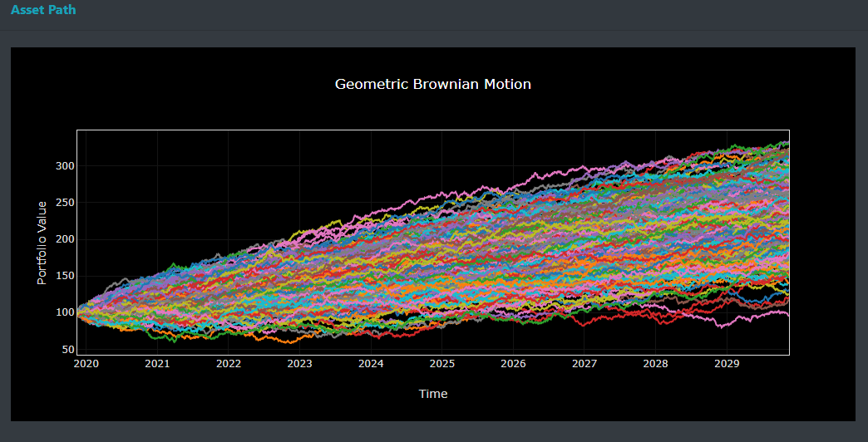Image resolution: width=868 pixels, height=442 pixels.
Task: Choose the 2027 x-axis tick label
Action: tap(584, 364)
